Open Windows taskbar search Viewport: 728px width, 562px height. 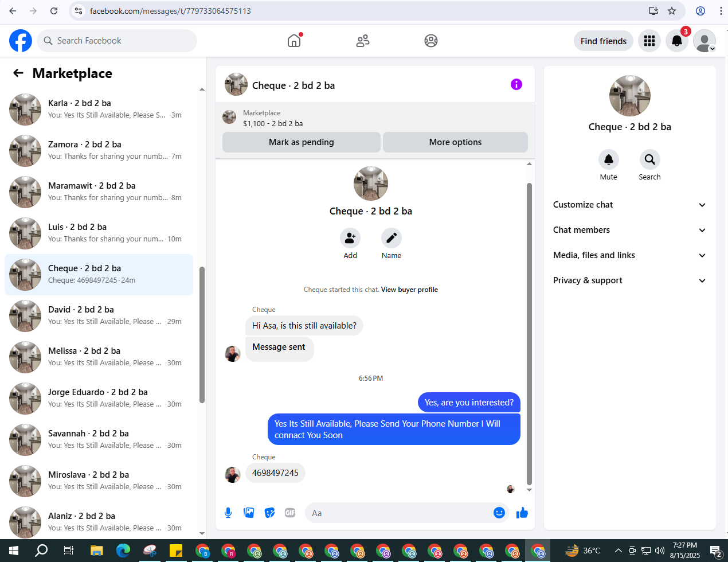(x=41, y=551)
